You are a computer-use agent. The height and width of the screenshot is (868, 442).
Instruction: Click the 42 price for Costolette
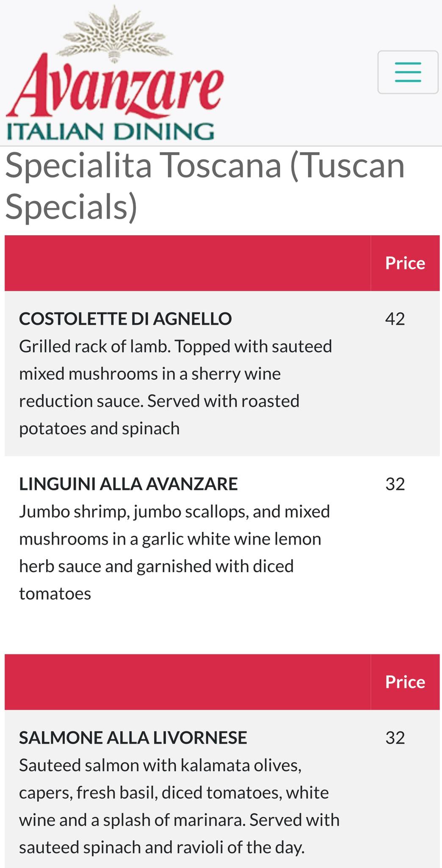[395, 319]
